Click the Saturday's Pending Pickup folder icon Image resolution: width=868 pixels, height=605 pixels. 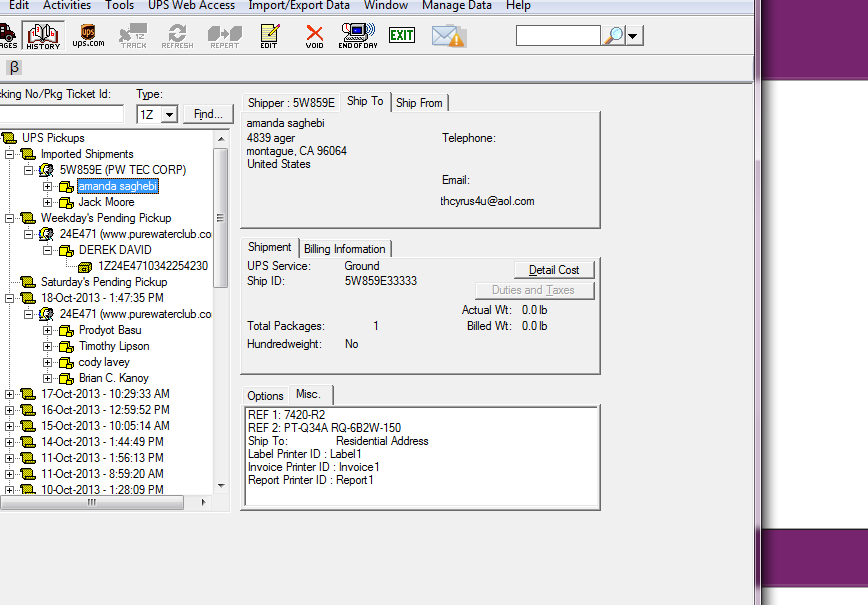coord(28,282)
